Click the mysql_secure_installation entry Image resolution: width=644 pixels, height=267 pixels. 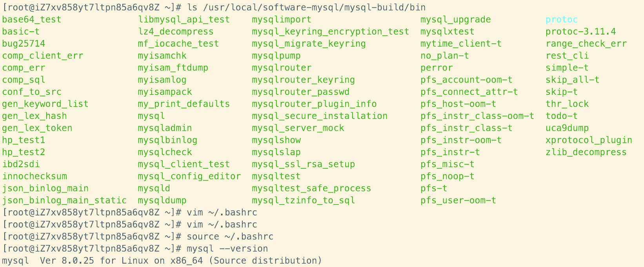(319, 116)
